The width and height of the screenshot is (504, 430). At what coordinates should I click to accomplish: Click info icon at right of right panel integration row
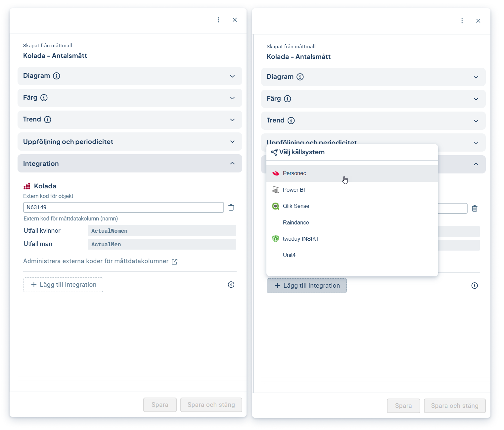(x=475, y=286)
